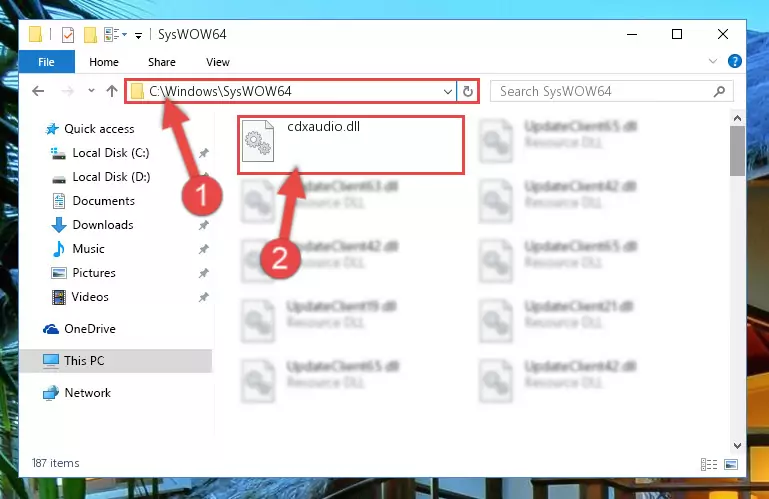Click the folder icon inside address bar
This screenshot has height=499, width=769.
point(137,91)
